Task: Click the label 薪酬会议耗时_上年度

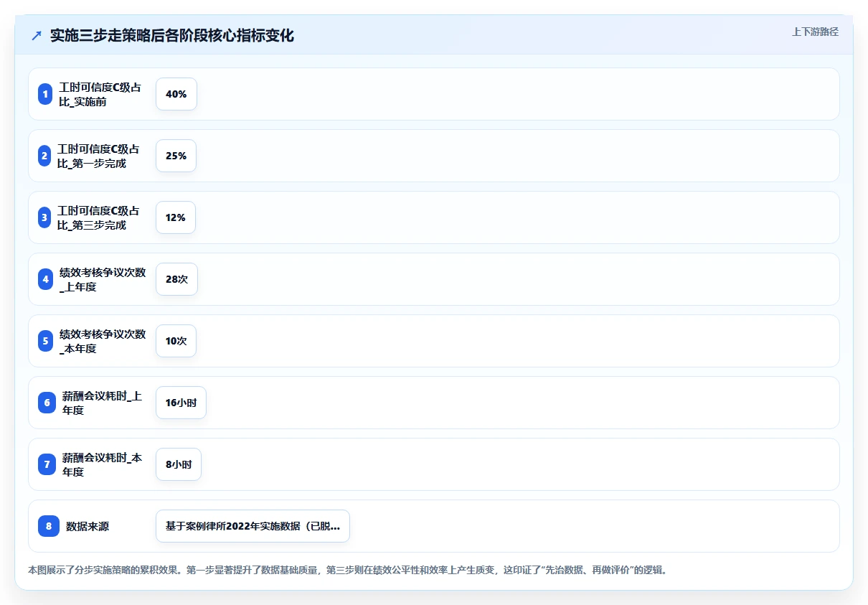Action: [x=102, y=403]
